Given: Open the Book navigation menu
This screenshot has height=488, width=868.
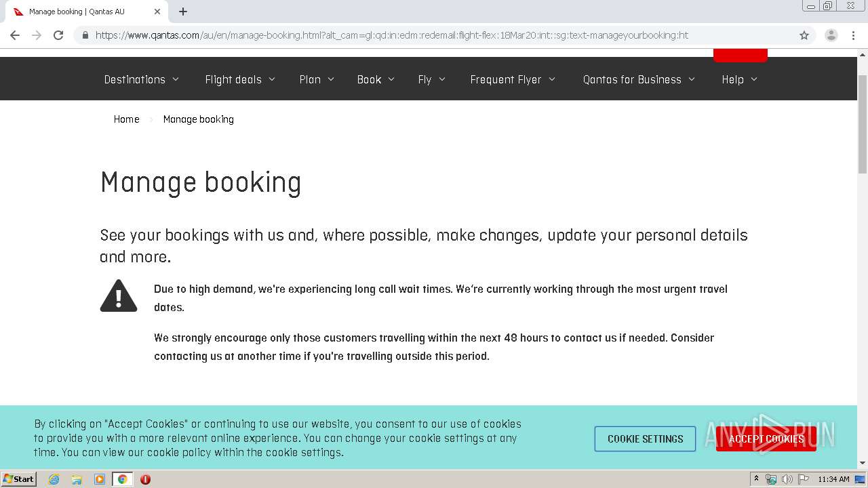Looking at the screenshot, I should click(376, 79).
